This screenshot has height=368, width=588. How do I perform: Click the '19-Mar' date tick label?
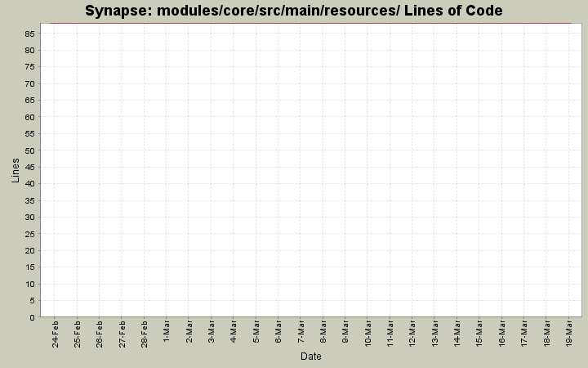click(569, 334)
